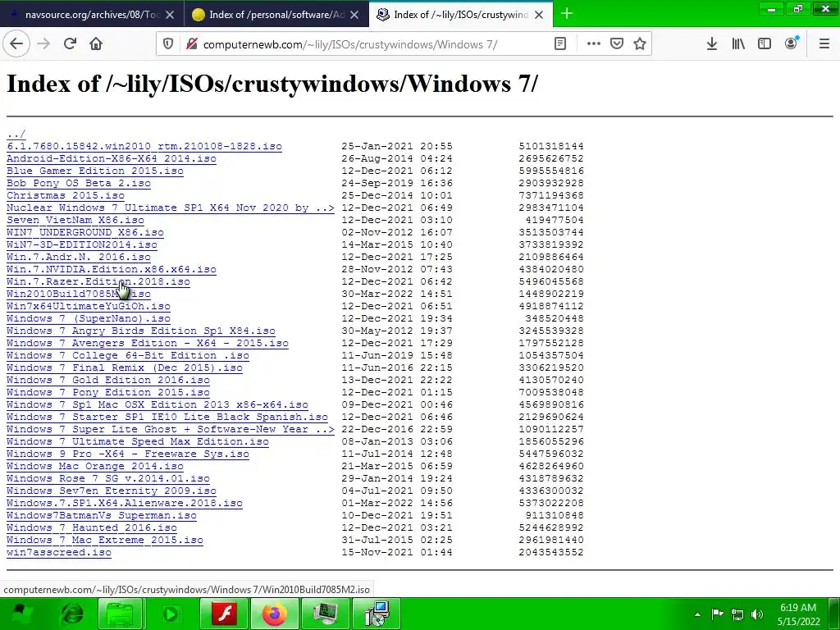The height and width of the screenshot is (630, 840).
Task: Open the Firefox hamburger menu
Action: pyautogui.click(x=824, y=44)
